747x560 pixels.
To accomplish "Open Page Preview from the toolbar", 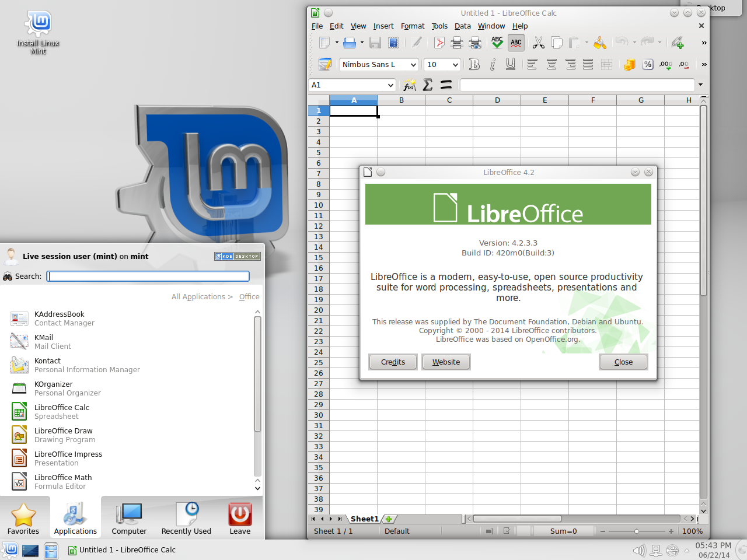I will point(475,43).
